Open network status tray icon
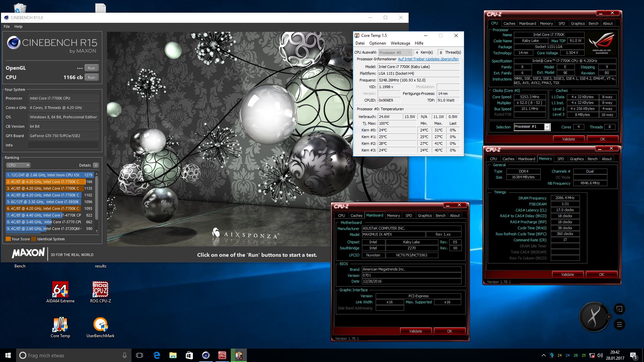This screenshot has width=644, height=362. [592, 355]
